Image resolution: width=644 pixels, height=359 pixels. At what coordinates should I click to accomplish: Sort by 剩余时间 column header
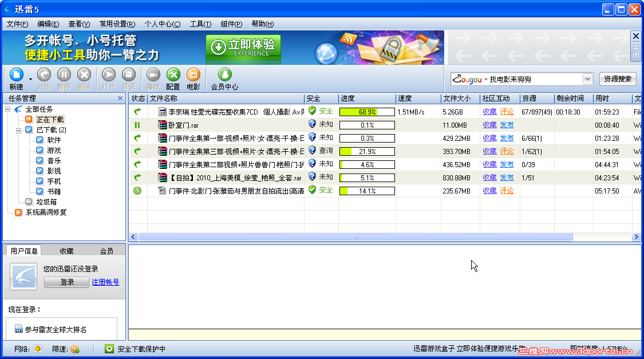coord(573,98)
